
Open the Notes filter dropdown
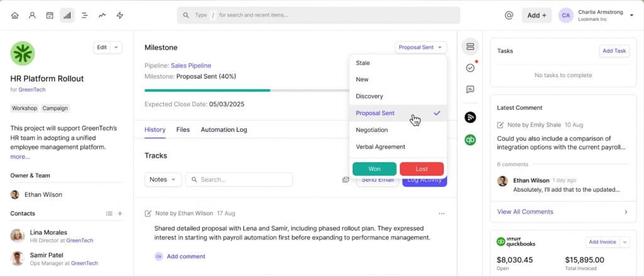point(163,180)
